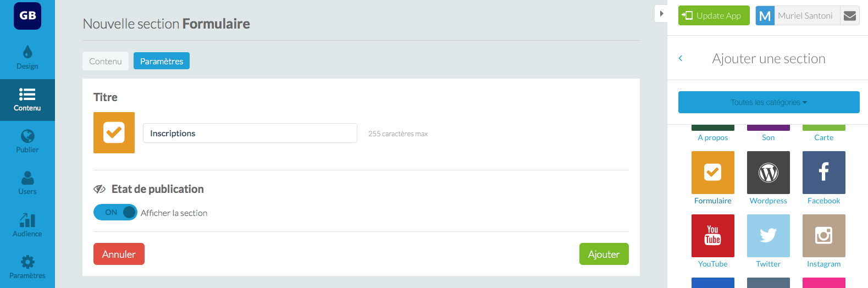The image size is (868, 288).
Task: Expand the Toutes les catégories dropdown
Action: [x=769, y=102]
